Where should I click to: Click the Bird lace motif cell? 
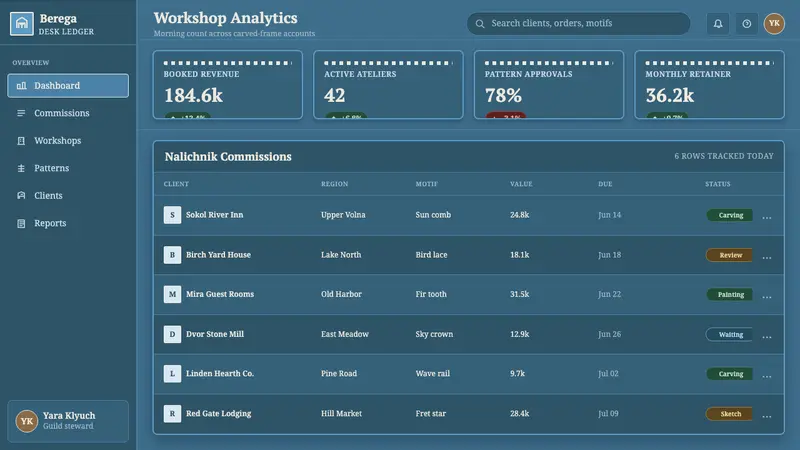click(x=431, y=255)
